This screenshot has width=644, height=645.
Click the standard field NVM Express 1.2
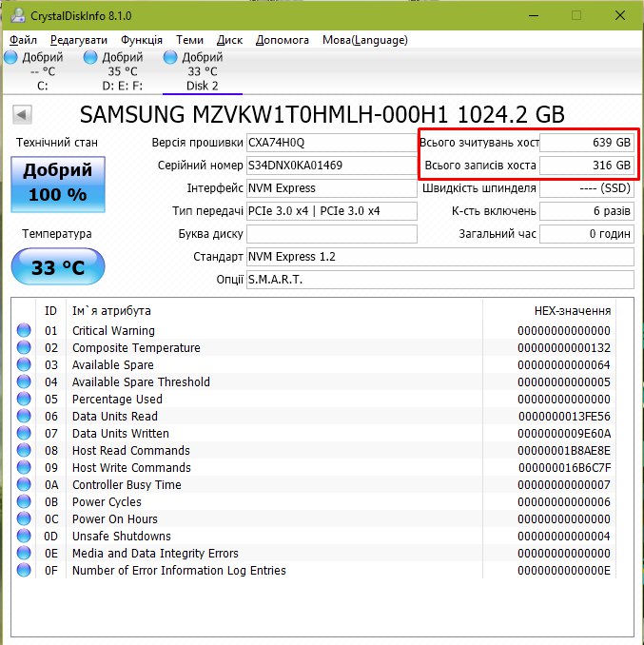coord(440,257)
